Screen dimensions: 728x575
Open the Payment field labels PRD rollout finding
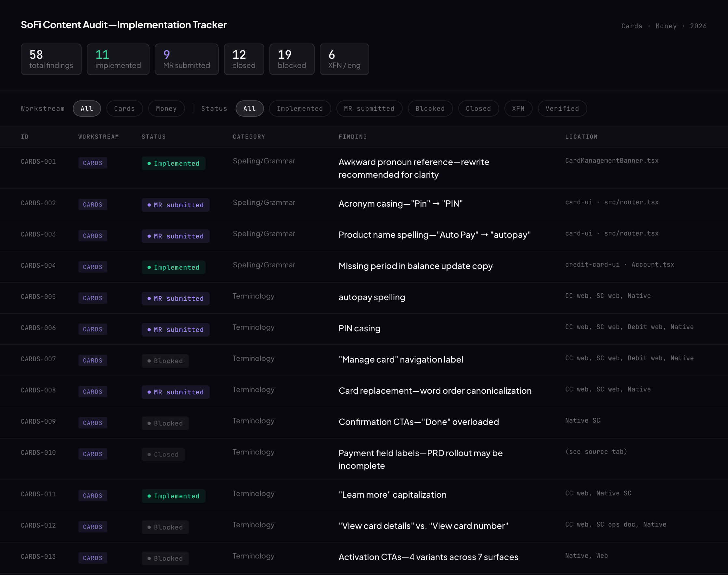[x=421, y=460]
